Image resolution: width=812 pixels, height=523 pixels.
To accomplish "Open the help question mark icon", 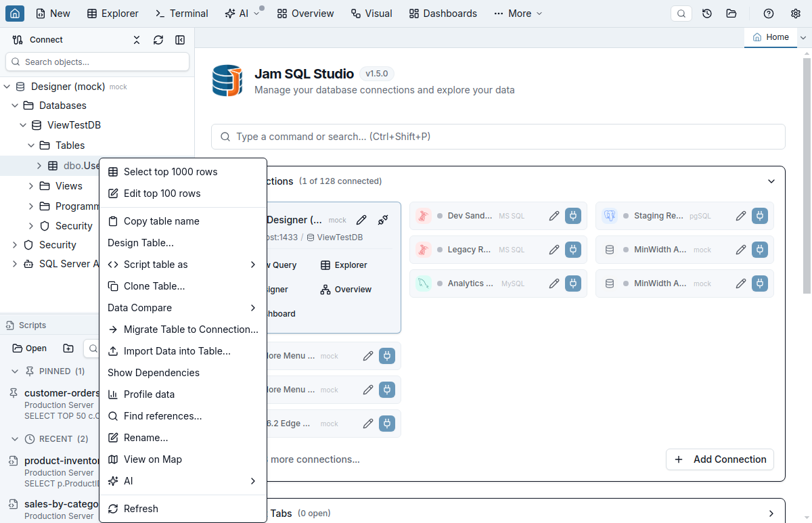I will pyautogui.click(x=769, y=14).
